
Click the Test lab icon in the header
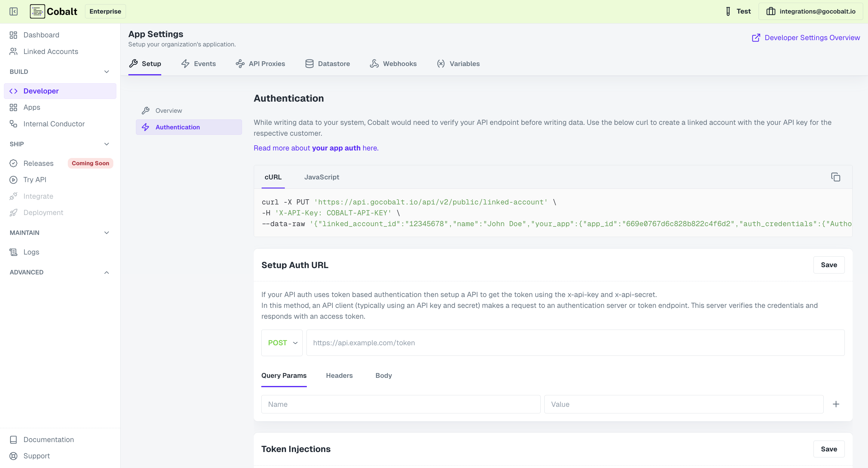click(x=728, y=11)
